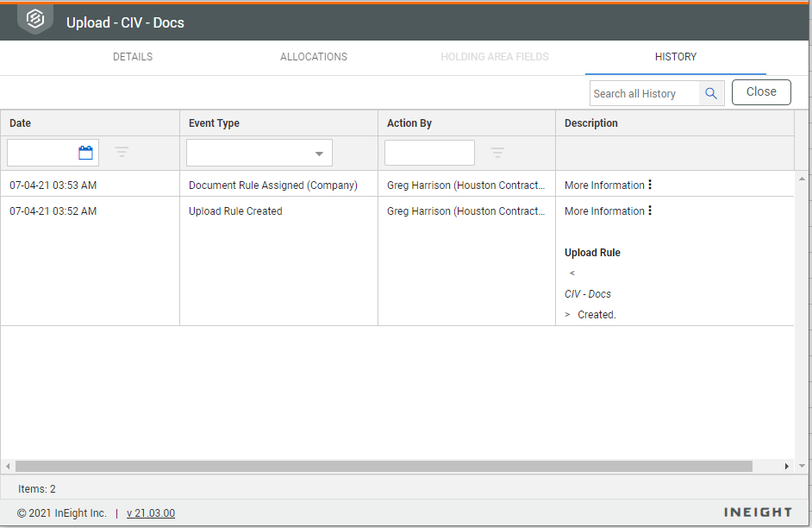The height and width of the screenshot is (528, 812).
Task: Click the bold Upload Rule description text
Action: pyautogui.click(x=592, y=252)
